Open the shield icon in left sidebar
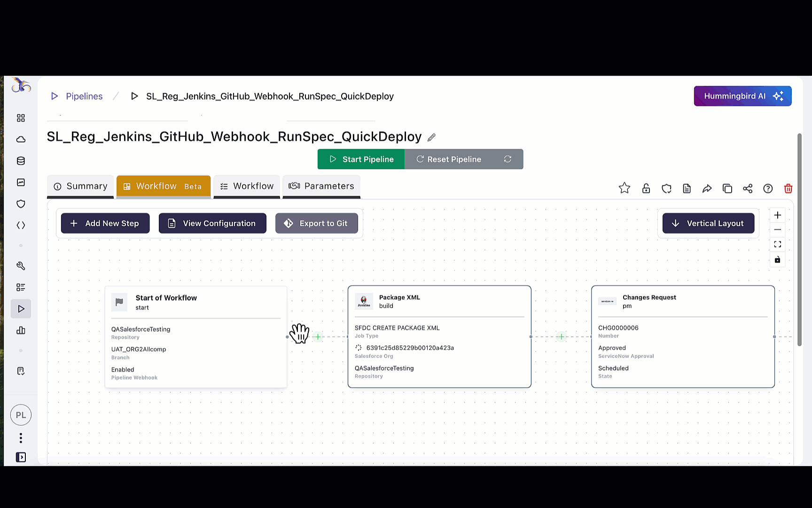Viewport: 812px width, 508px height. (x=21, y=204)
